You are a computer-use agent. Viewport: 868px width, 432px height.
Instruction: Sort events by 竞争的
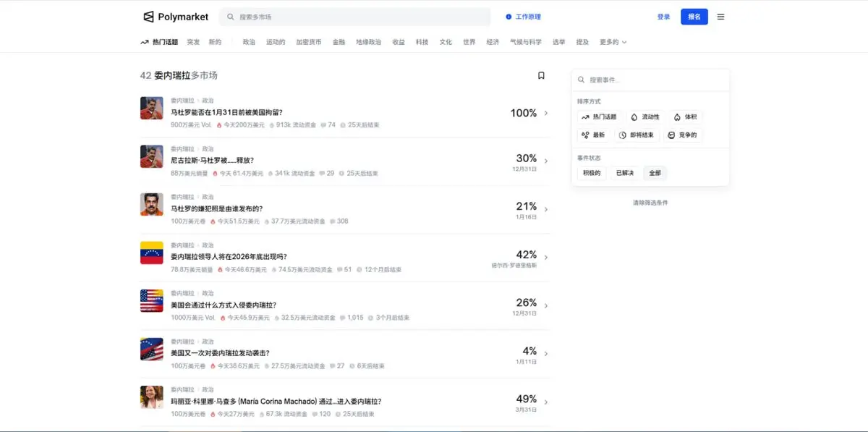(683, 135)
